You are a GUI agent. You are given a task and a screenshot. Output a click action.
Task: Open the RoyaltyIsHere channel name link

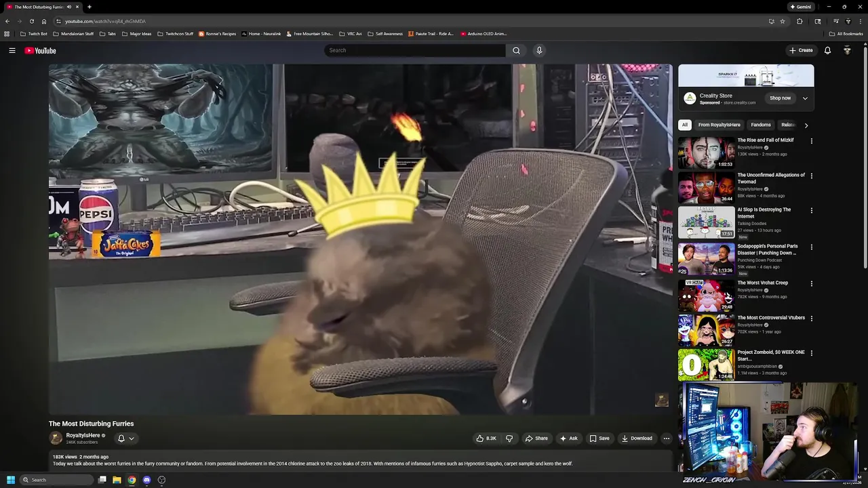83,435
